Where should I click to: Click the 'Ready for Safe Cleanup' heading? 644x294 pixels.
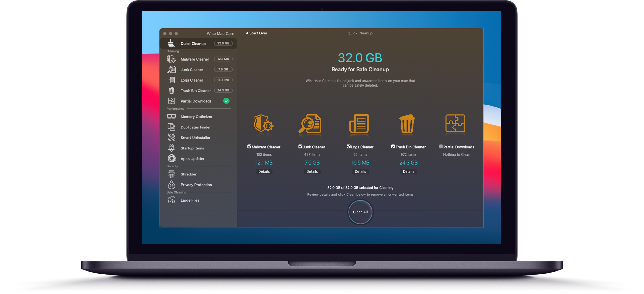pos(360,69)
